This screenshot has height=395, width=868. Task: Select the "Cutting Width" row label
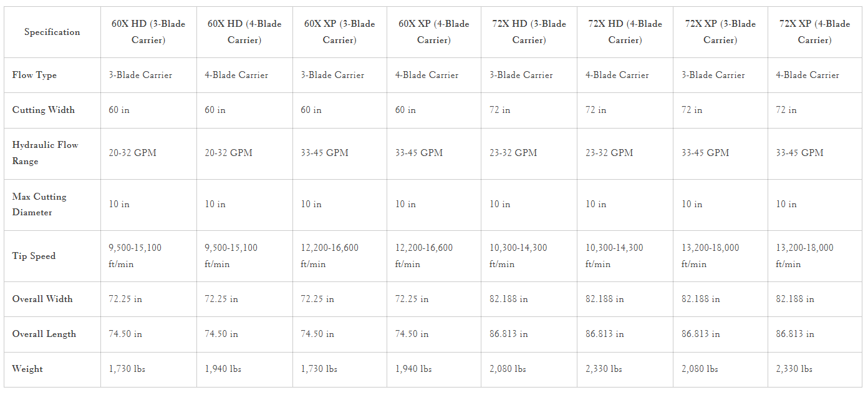[x=43, y=110]
